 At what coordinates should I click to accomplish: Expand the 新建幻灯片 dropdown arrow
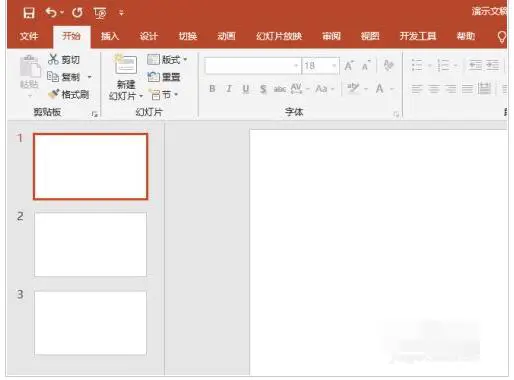141,96
